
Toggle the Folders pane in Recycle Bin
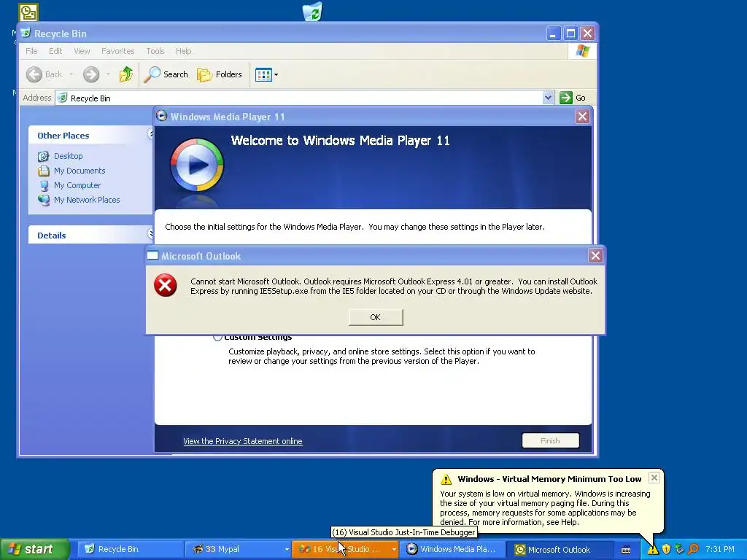click(220, 74)
